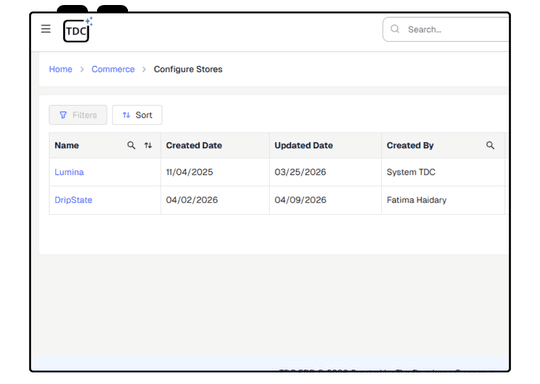Select created date 11/04/2025 cell

pyautogui.click(x=215, y=172)
